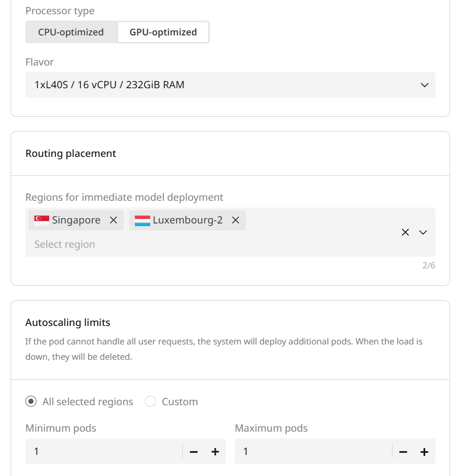Click the Luxembourg-2 region chip label
This screenshot has width=458, height=476.
coord(188,220)
